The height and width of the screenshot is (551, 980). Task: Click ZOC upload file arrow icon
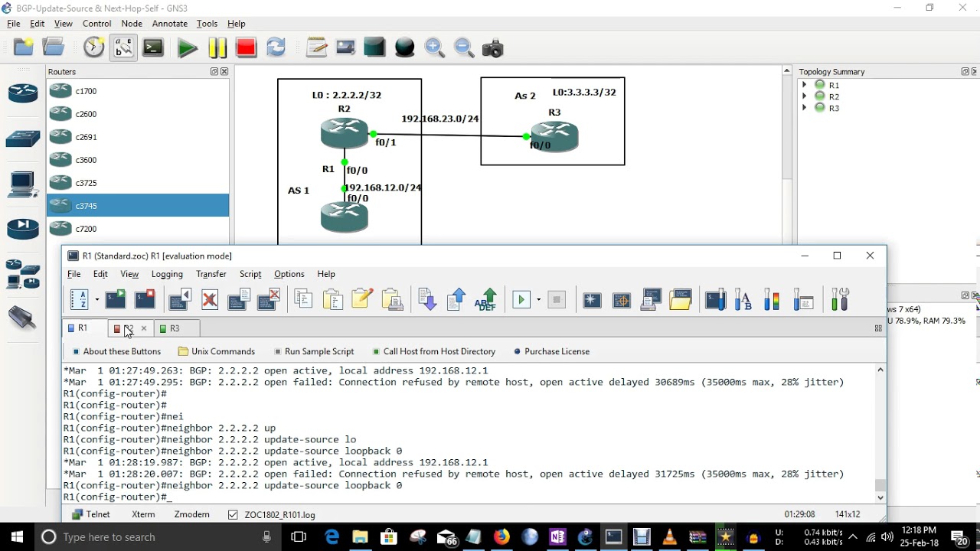pos(456,300)
